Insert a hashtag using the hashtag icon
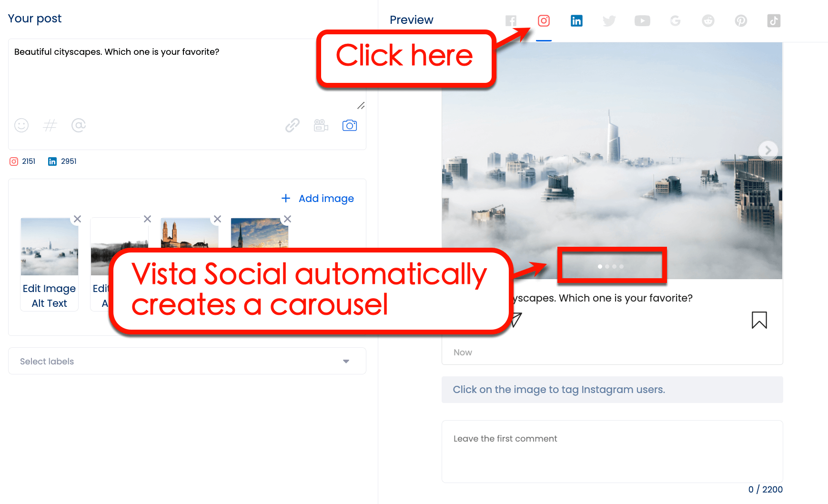The image size is (828, 504). click(50, 125)
